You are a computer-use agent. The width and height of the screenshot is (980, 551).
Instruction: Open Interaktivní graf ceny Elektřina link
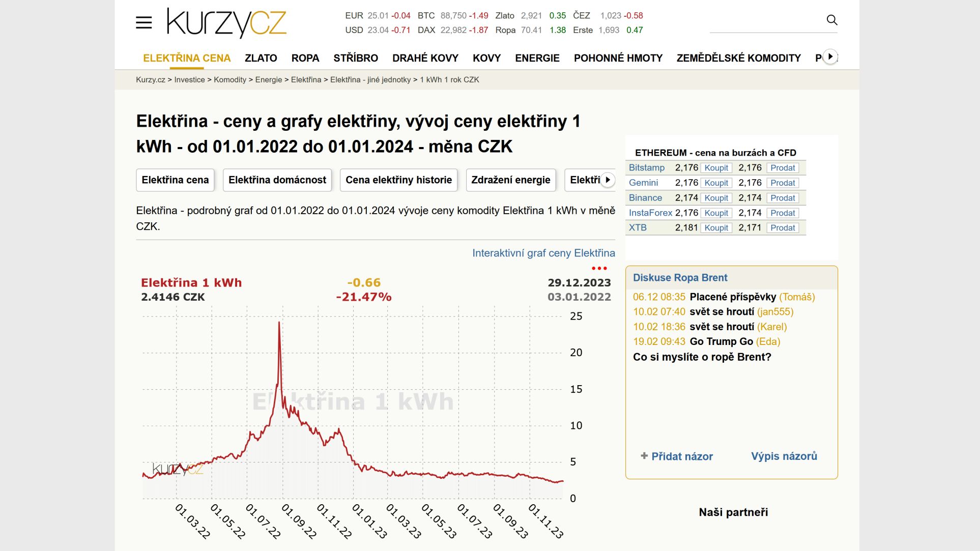543,253
